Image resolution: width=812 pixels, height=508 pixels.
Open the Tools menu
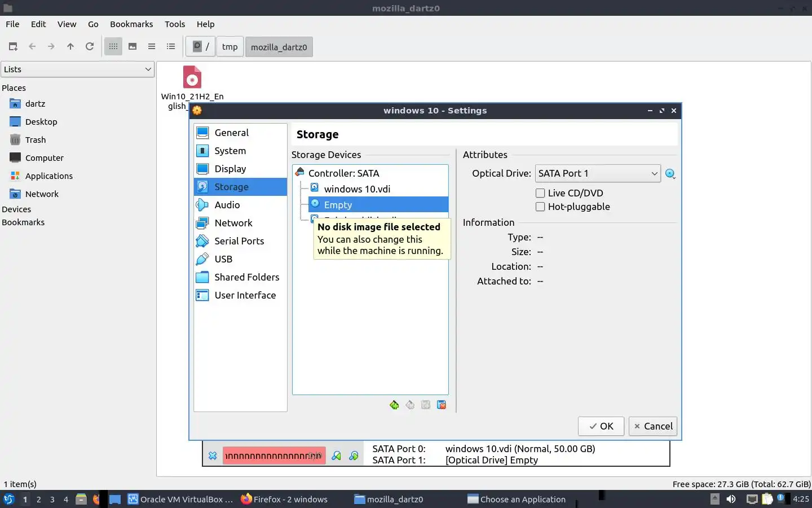pyautogui.click(x=175, y=24)
